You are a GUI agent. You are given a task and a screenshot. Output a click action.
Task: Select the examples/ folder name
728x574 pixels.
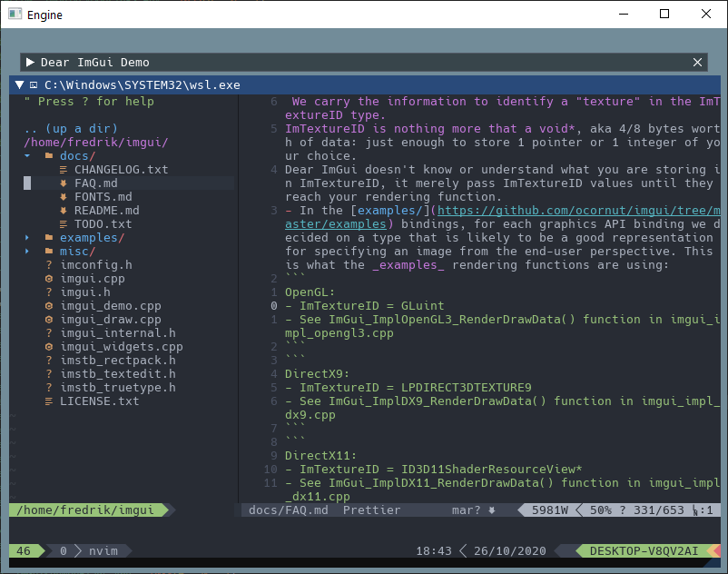coord(92,238)
